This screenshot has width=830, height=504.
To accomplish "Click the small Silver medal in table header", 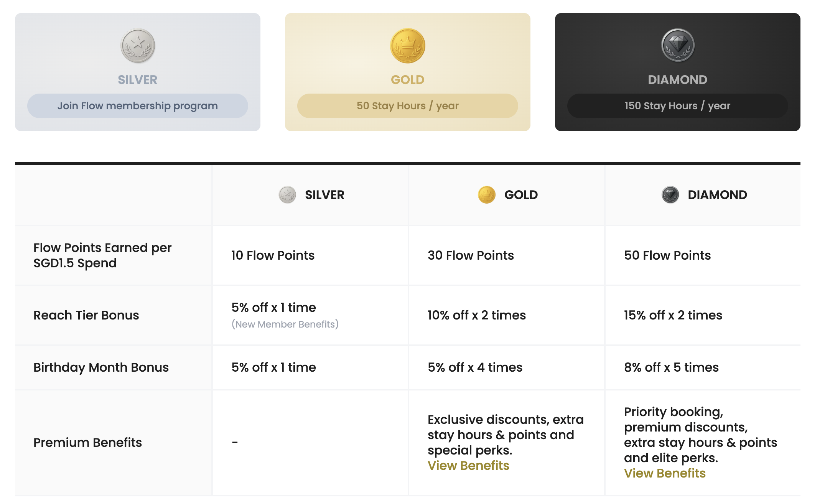I will click(x=287, y=195).
